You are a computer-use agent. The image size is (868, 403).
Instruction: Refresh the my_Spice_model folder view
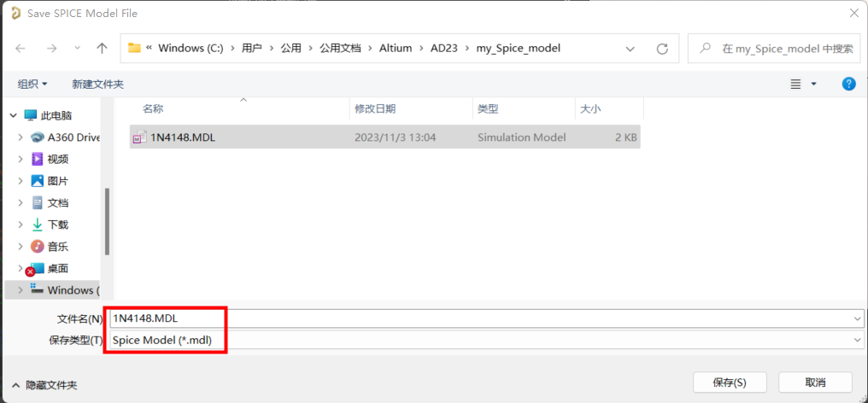pos(661,49)
